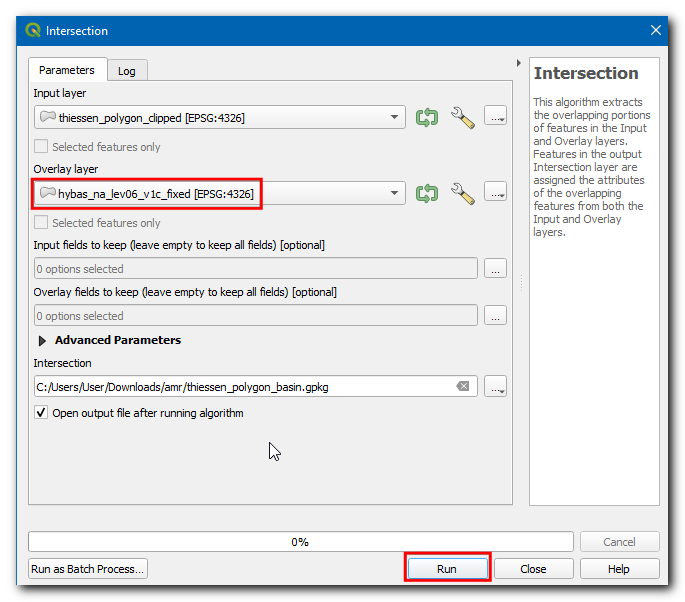This screenshot has height=602, width=685.
Task: Tick Selected features only under Overlay layer
Action: click(41, 223)
